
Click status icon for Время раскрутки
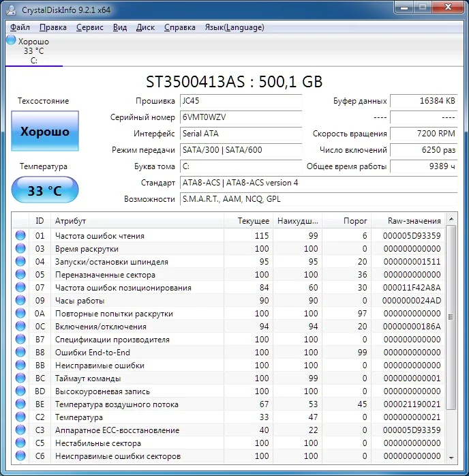(20, 248)
